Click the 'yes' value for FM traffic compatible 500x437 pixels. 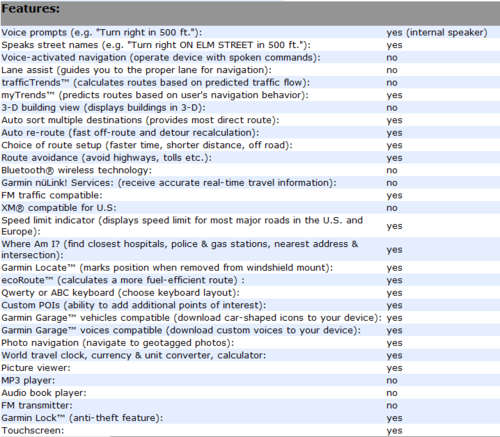[x=394, y=196]
